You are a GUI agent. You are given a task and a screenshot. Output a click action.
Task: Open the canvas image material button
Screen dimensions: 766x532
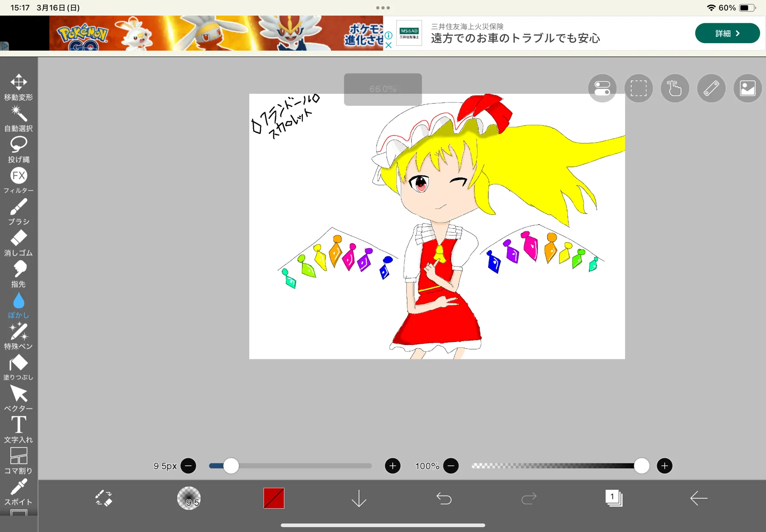(747, 89)
